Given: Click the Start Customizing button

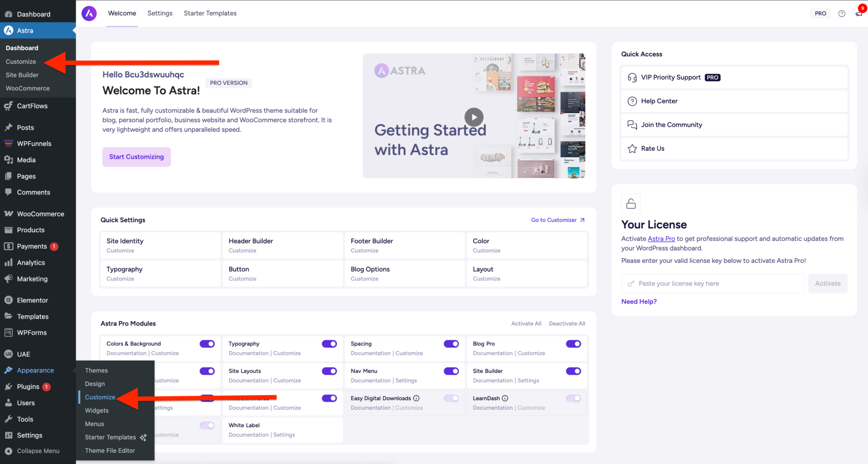Looking at the screenshot, I should [136, 157].
